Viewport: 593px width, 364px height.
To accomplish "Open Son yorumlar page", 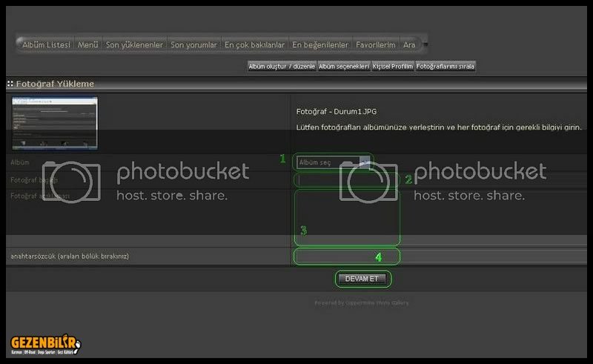I will [193, 44].
